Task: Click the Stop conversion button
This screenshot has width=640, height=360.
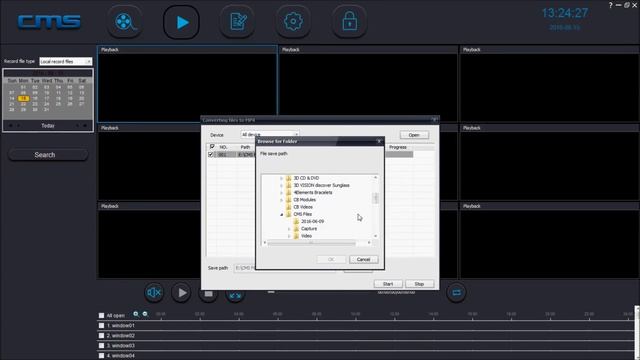Action: [x=419, y=284]
